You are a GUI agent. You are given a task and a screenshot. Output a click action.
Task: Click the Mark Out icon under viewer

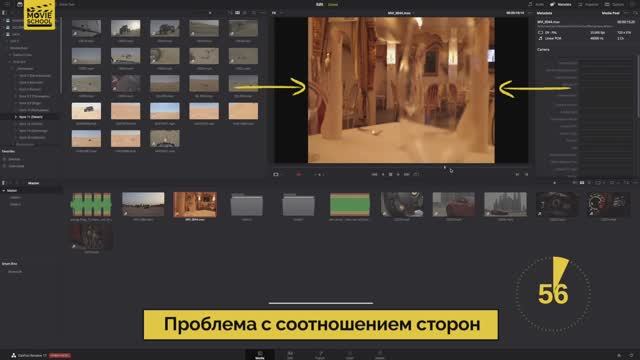pos(526,174)
